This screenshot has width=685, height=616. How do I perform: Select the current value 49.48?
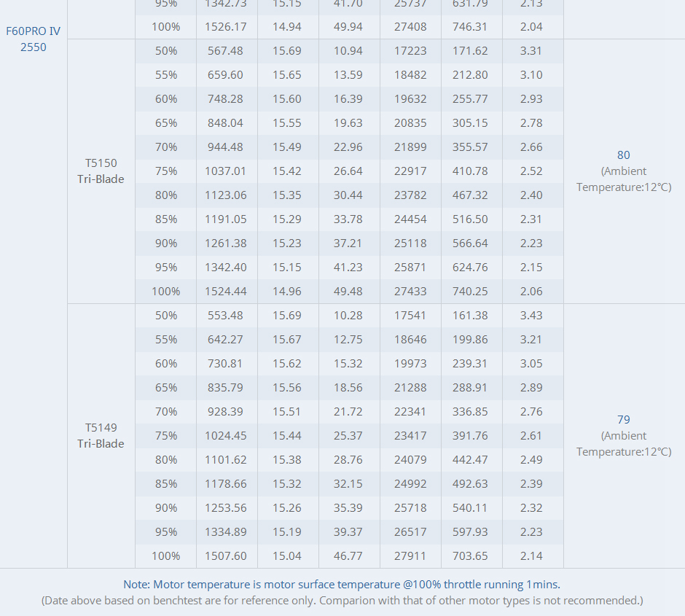pyautogui.click(x=348, y=292)
